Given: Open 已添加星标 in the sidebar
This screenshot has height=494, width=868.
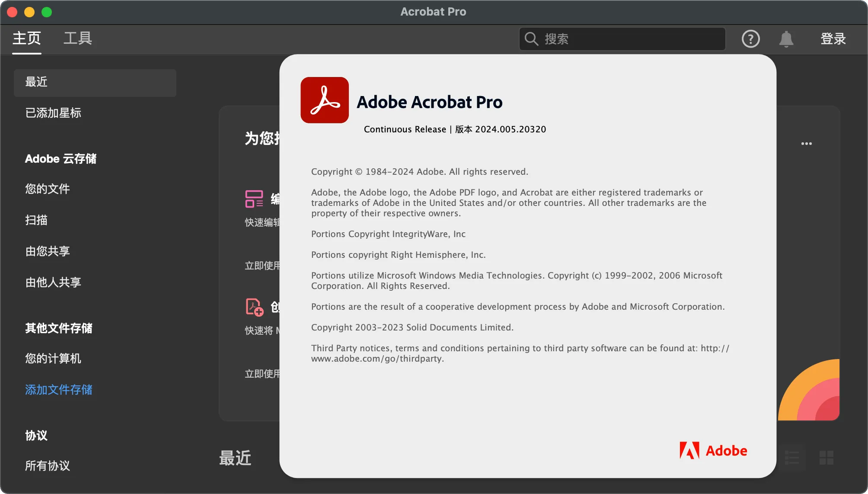Looking at the screenshot, I should click(53, 113).
